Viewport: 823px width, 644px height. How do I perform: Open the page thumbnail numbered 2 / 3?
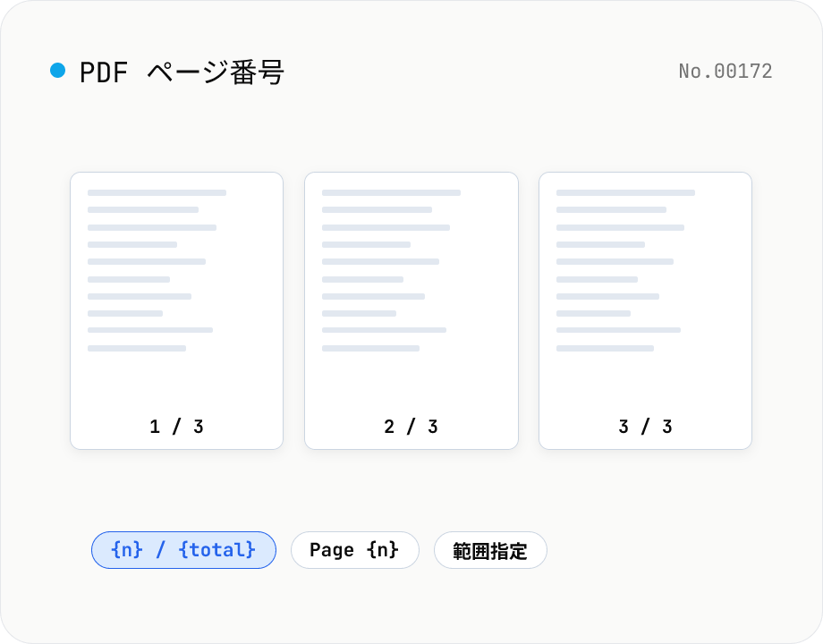click(411, 310)
